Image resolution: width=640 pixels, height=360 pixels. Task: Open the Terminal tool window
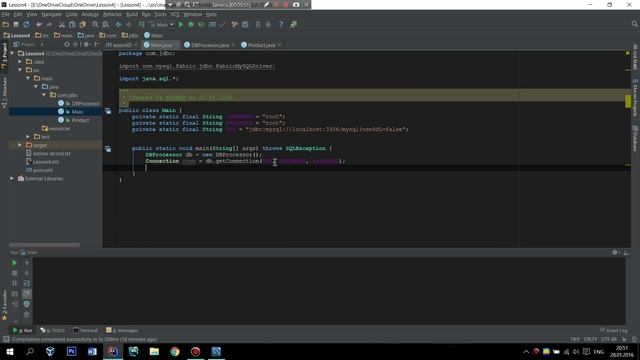85,330
